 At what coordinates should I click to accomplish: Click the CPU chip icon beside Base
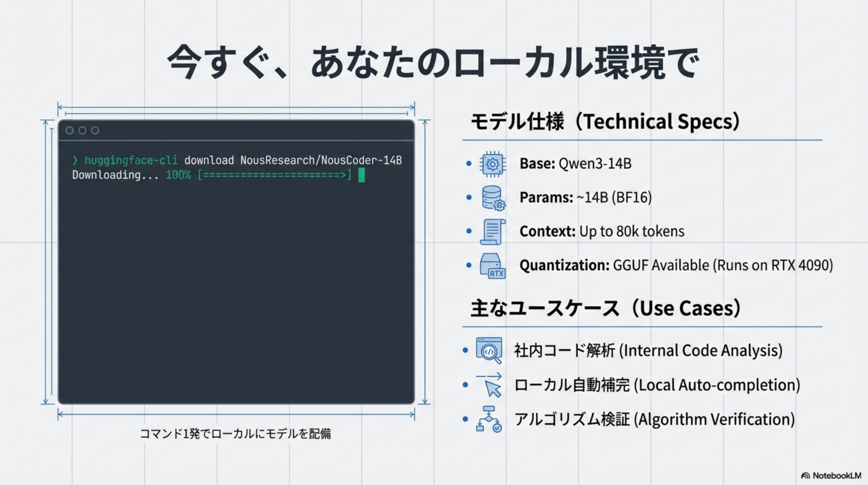(x=492, y=164)
